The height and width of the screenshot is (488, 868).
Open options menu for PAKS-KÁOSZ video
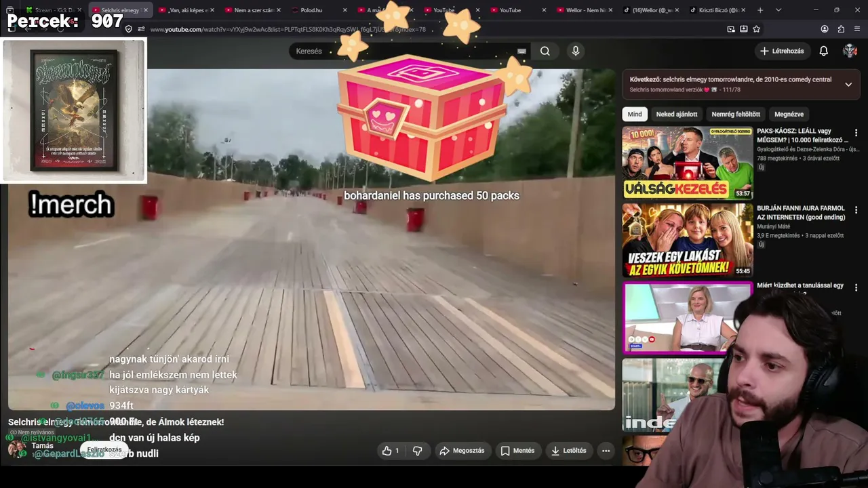856,133
